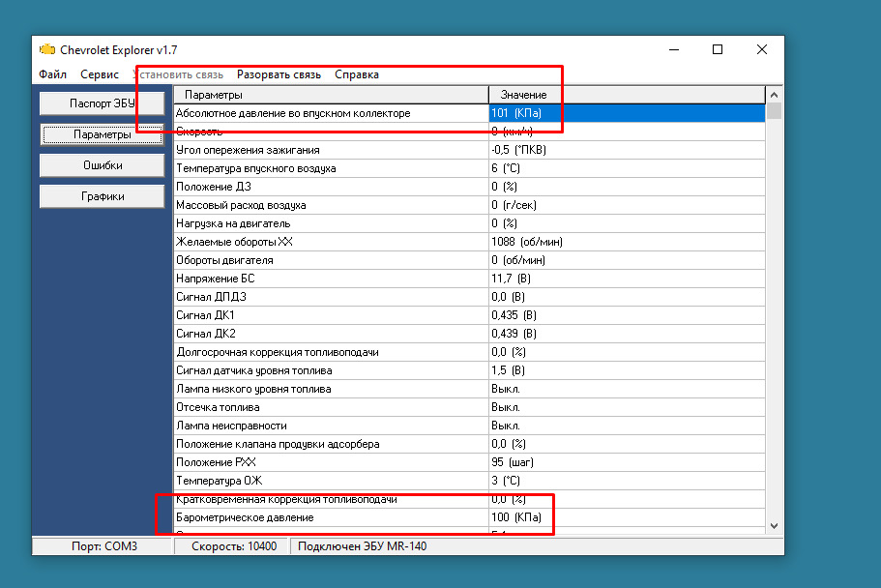Select the Положение РХХ row
Screen dimensions: 881x588
point(469,462)
